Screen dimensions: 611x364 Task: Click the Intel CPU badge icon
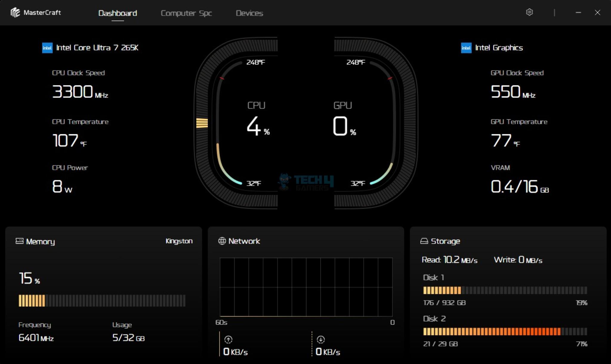47,48
